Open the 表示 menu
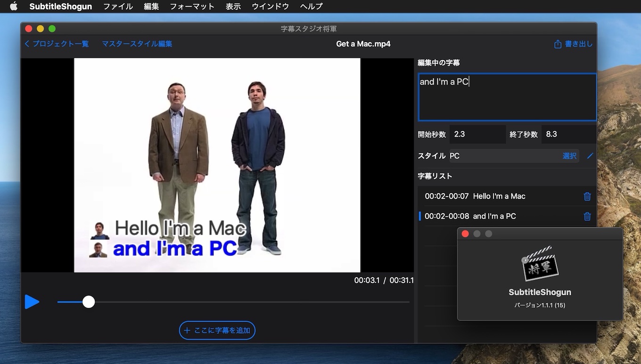641x364 pixels. pyautogui.click(x=233, y=6)
